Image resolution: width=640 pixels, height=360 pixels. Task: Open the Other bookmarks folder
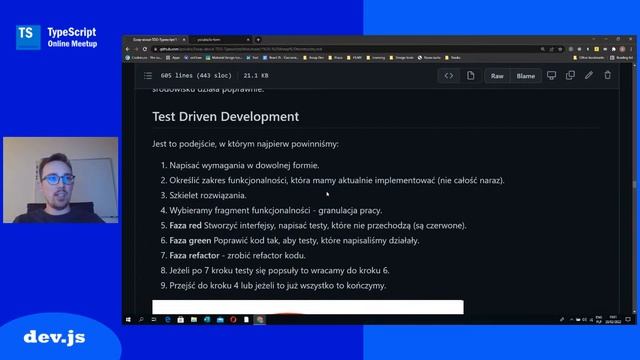click(x=589, y=58)
